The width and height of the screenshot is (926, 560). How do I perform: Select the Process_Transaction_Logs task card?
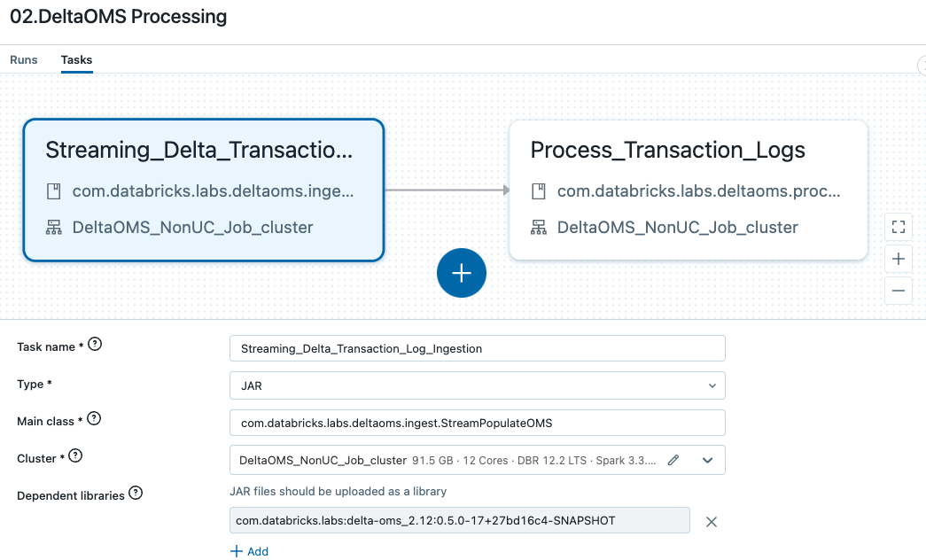(x=688, y=191)
